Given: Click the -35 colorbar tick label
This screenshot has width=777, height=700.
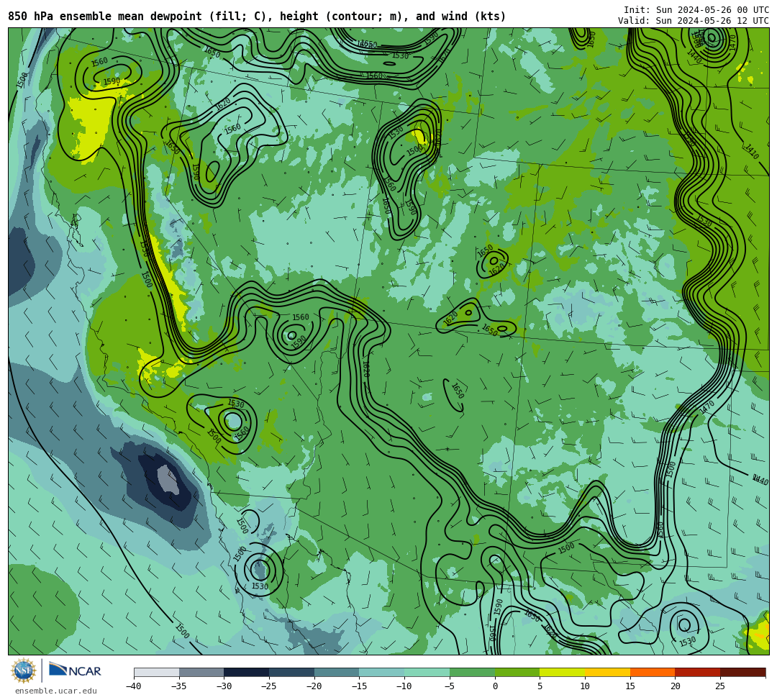Looking at the screenshot, I should click(178, 686).
